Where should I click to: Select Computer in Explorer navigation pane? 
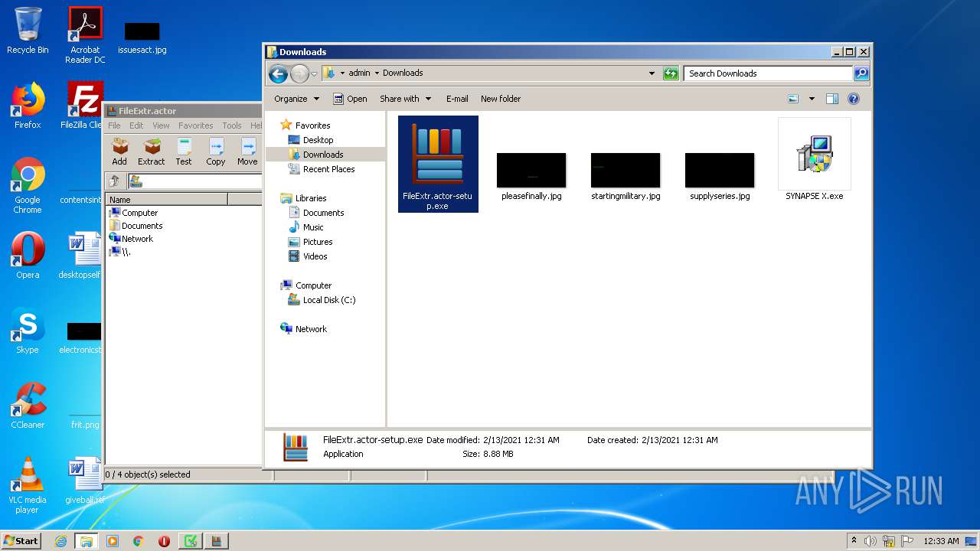point(313,285)
